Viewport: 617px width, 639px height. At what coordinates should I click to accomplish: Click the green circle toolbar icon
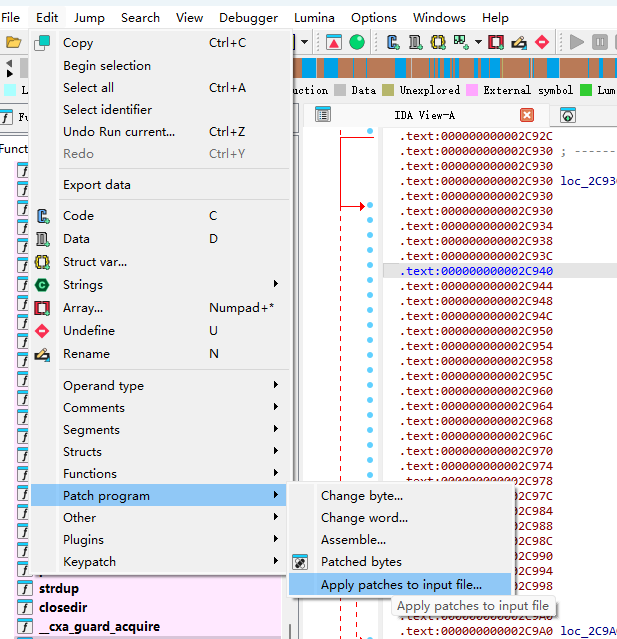coord(357,42)
